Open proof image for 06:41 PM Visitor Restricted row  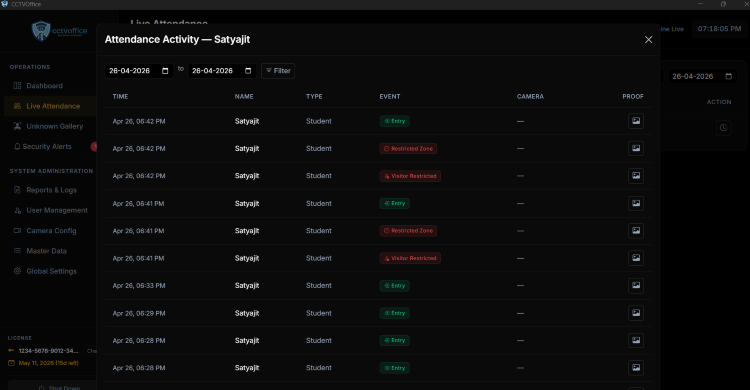pyautogui.click(x=636, y=258)
